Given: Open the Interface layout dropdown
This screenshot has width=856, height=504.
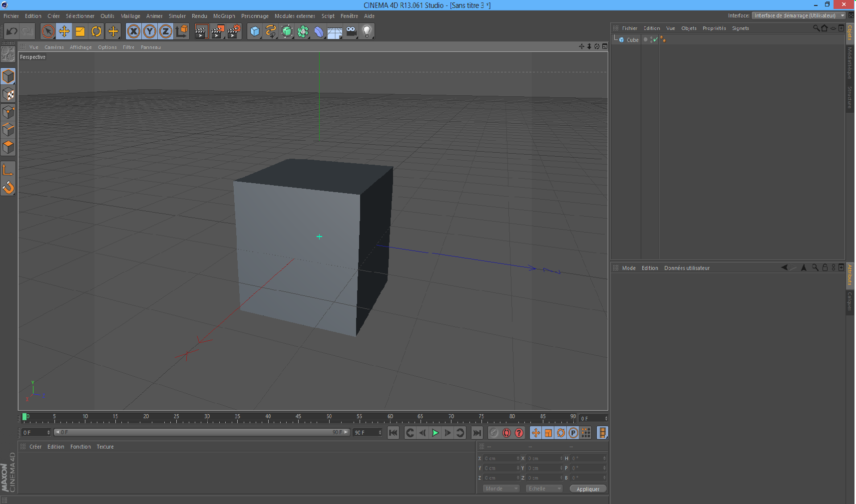Looking at the screenshot, I should (x=798, y=15).
